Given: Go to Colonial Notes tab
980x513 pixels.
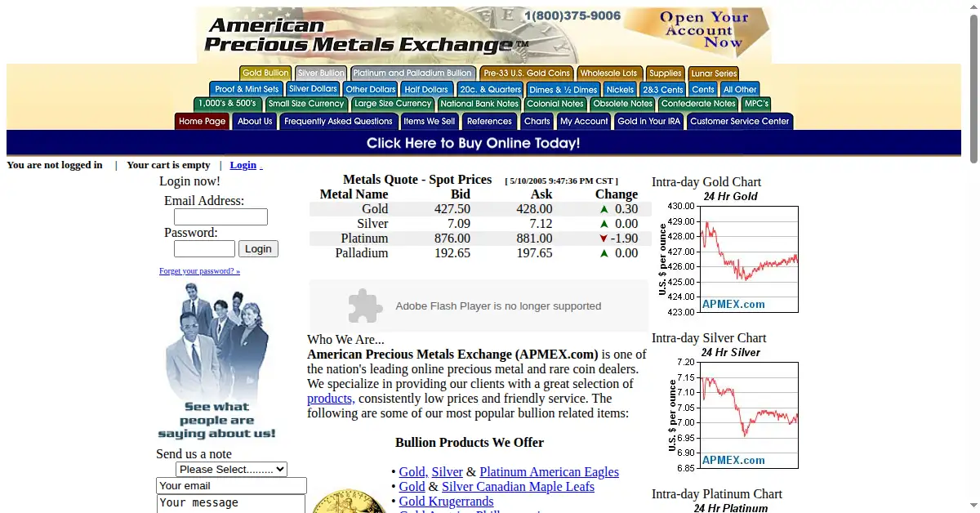Looking at the screenshot, I should click(x=555, y=104).
